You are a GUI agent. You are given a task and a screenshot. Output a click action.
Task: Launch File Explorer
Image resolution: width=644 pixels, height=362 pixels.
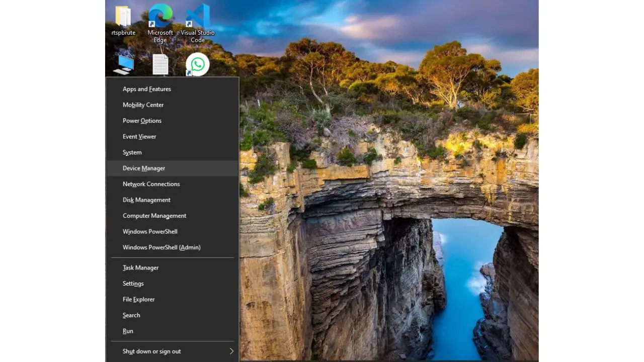[x=173, y=299]
